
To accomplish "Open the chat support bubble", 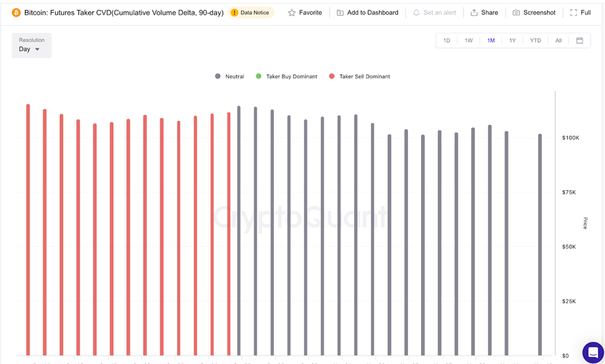I will (x=593, y=352).
